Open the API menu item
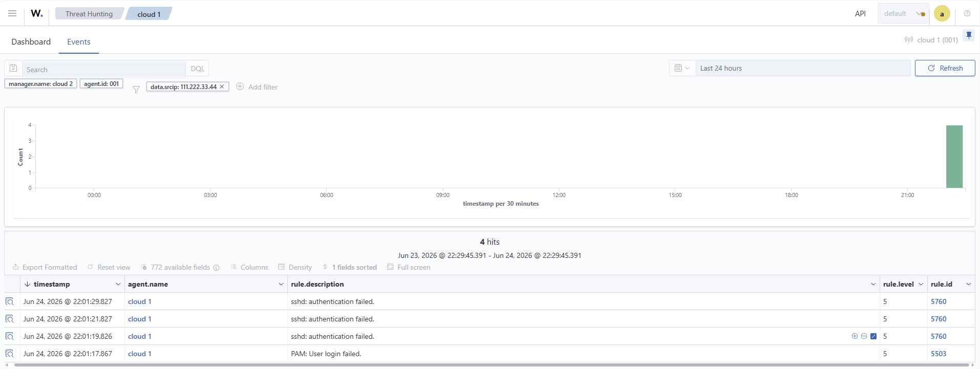 (x=860, y=14)
